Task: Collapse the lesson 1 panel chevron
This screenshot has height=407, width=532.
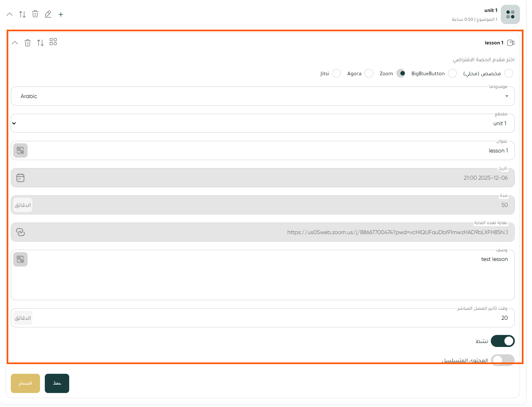Action: tap(15, 43)
